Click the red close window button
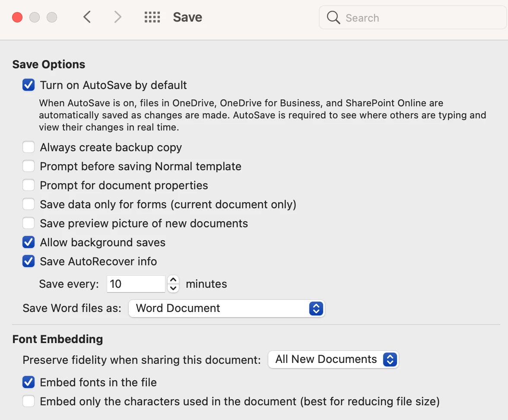This screenshot has height=420, width=508. pyautogui.click(x=17, y=17)
